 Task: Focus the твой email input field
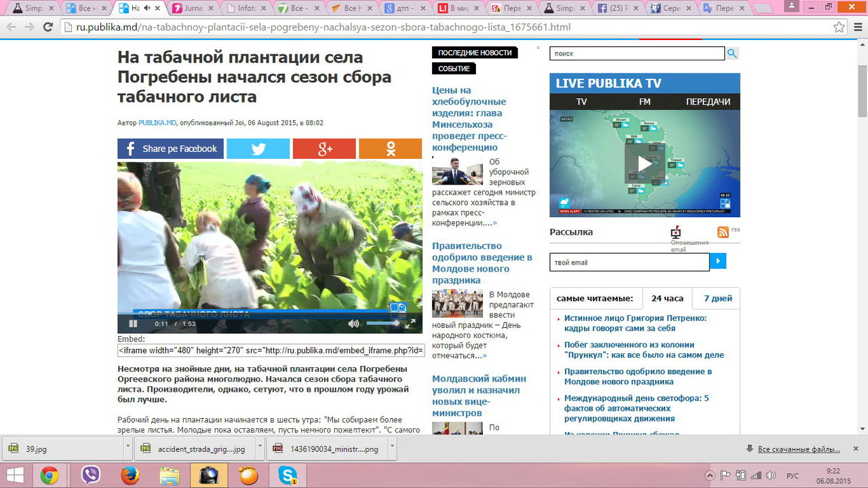point(629,262)
